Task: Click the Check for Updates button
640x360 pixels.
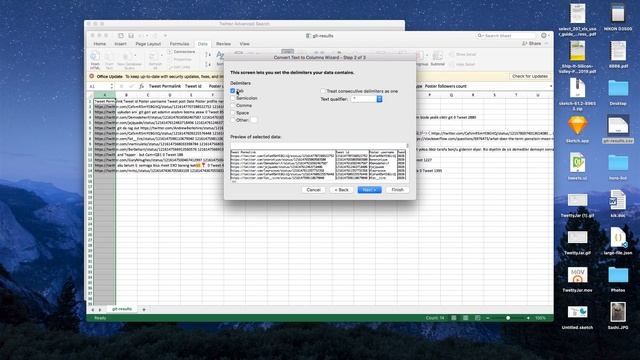Action: point(529,76)
